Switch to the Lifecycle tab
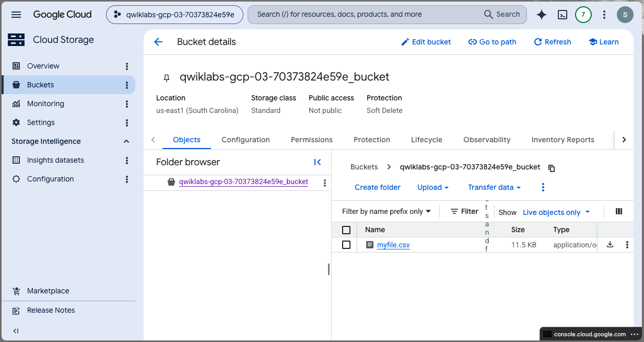The image size is (644, 342). pyautogui.click(x=427, y=140)
